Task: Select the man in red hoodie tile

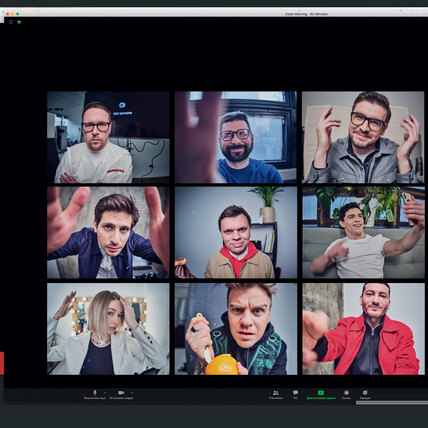Action: tap(236, 232)
